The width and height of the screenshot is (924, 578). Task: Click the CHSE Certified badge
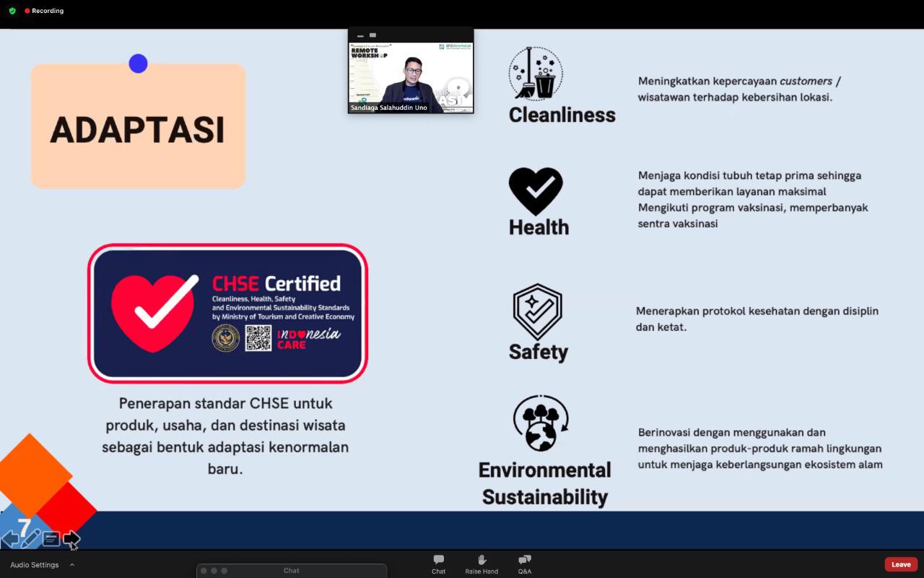(228, 313)
